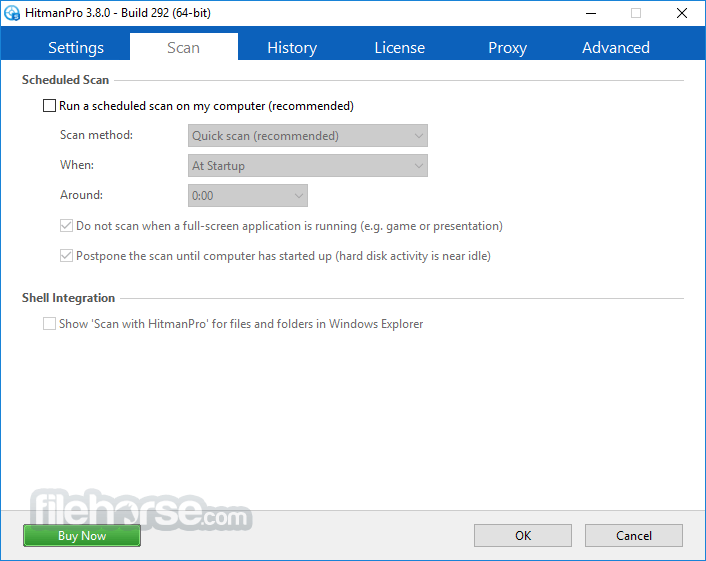The height and width of the screenshot is (561, 706).
Task: Switch to the Advanced tab
Action: (615, 48)
